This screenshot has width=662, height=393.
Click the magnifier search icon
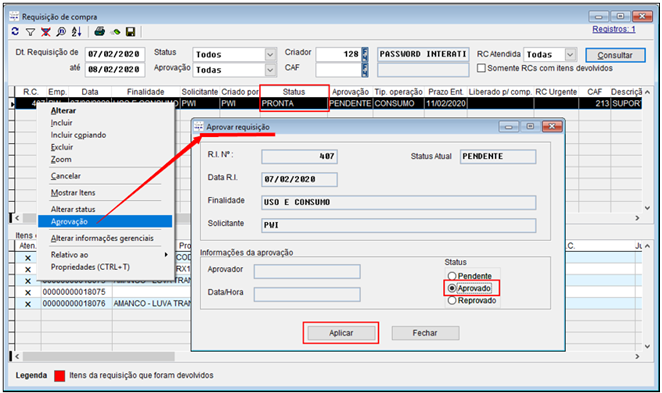click(61, 32)
